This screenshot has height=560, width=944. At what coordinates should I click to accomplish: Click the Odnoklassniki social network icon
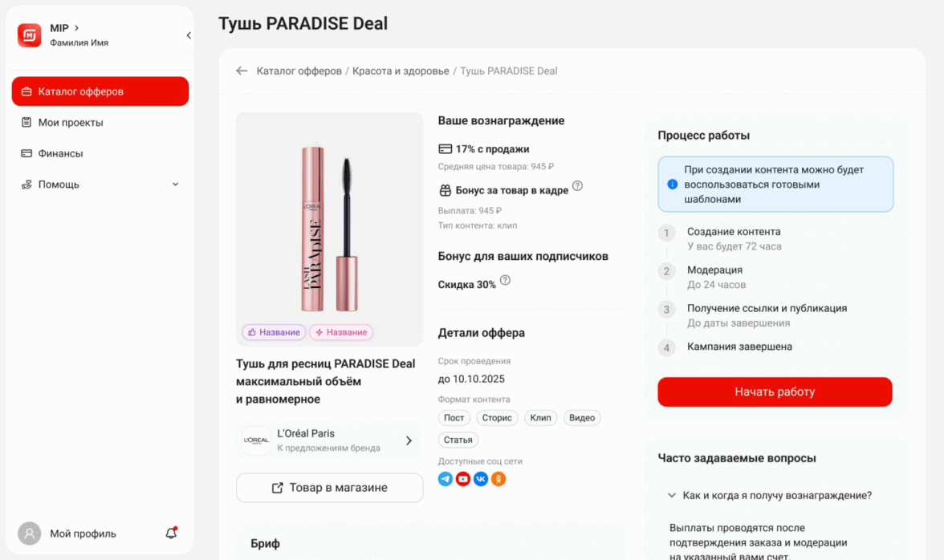tap(498, 479)
